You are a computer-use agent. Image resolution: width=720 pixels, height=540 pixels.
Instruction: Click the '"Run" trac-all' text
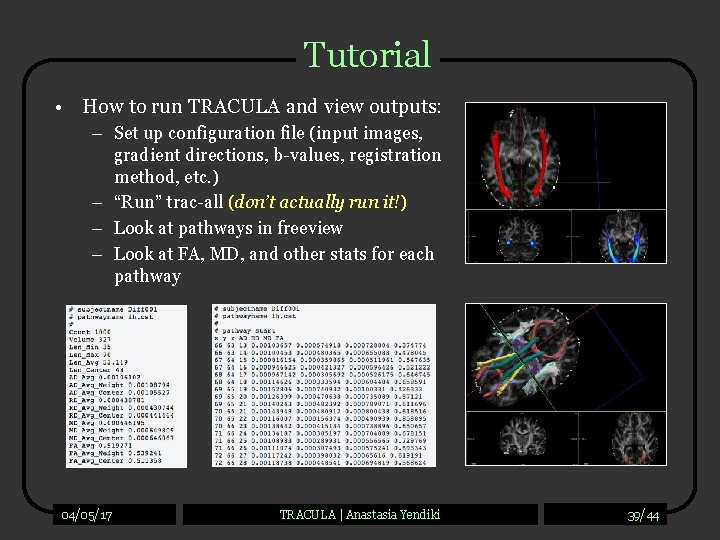169,202
